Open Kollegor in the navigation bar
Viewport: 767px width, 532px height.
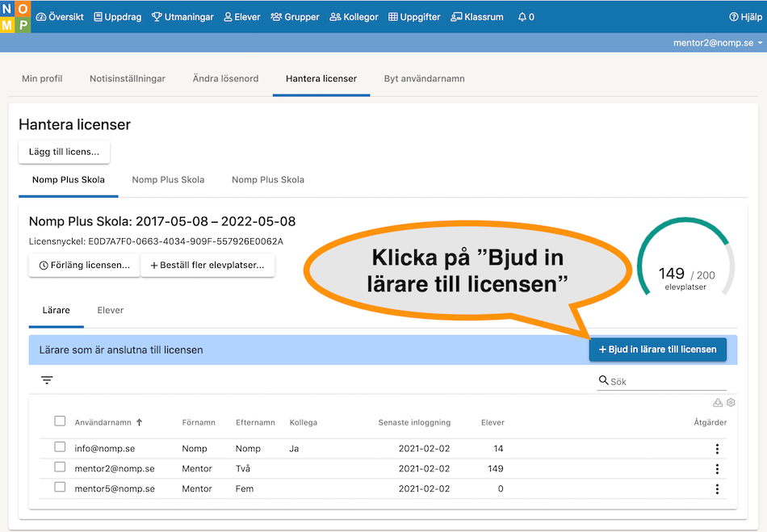[354, 17]
